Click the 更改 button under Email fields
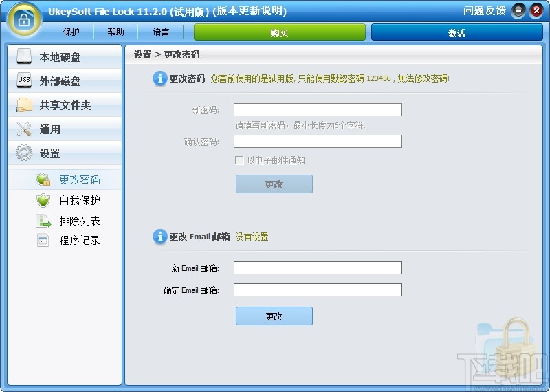 [x=274, y=316]
